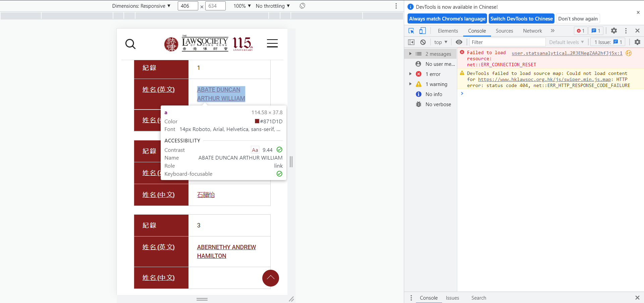
Task: Open ABERNETHY ANDREW HAMILTON link
Action: point(226,252)
